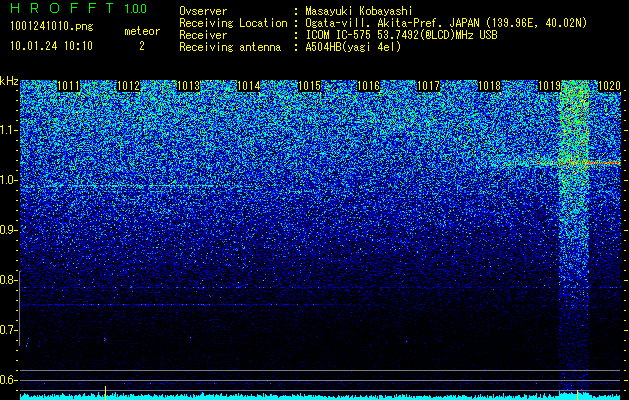Click the 'meteor' count label

pyautogui.click(x=142, y=31)
